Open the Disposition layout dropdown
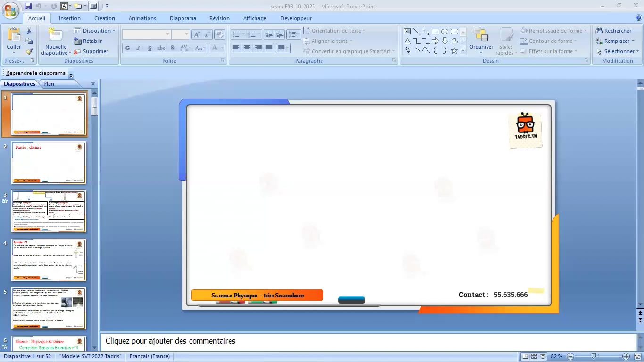The image size is (644, 362). (95, 31)
